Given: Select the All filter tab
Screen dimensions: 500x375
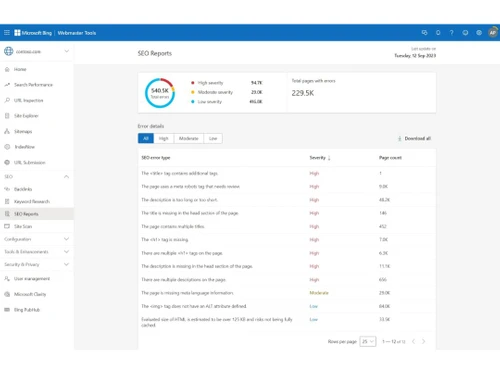Looking at the screenshot, I should 146,138.
